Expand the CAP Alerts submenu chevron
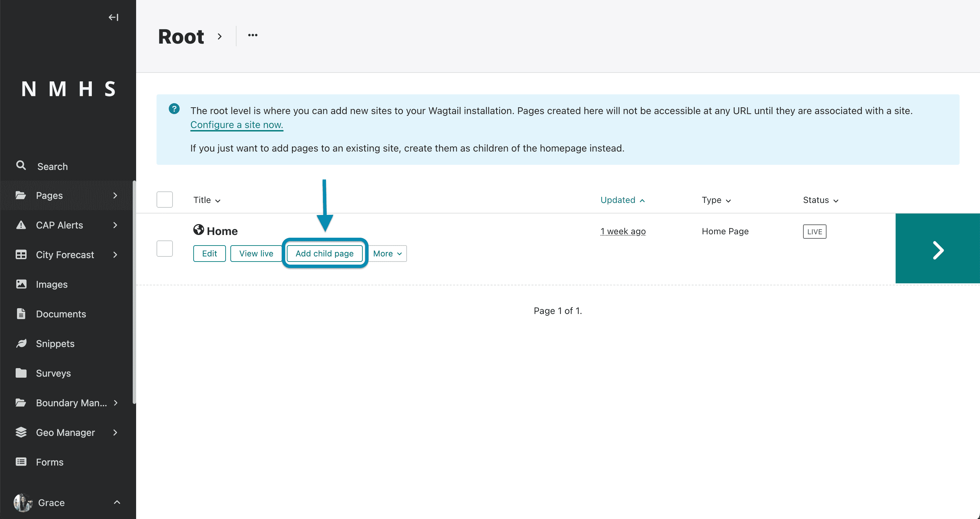Viewport: 980px width, 519px height. point(115,225)
